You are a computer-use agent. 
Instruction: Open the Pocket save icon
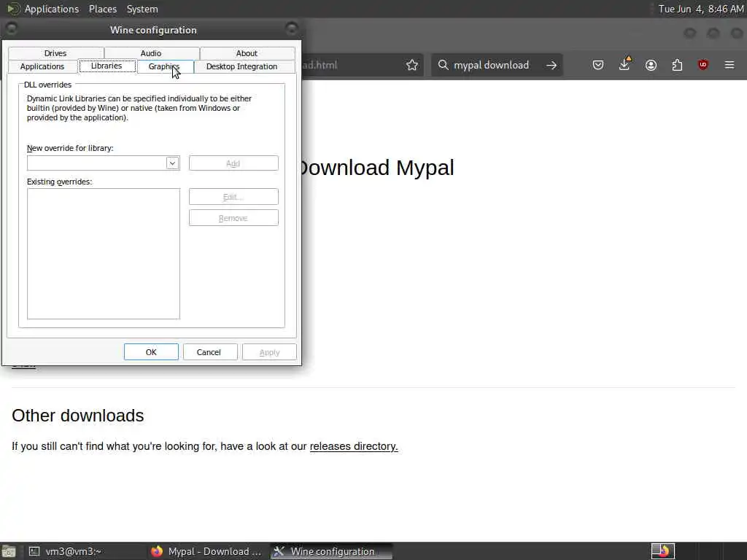(598, 65)
